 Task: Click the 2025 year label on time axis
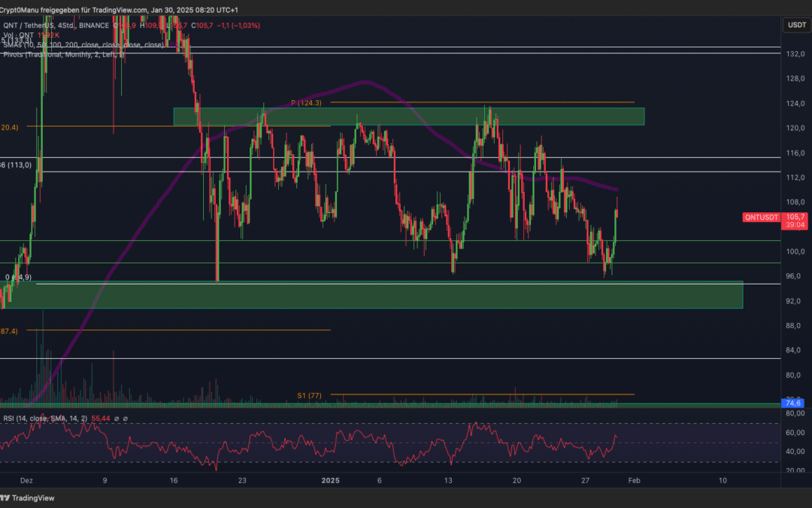click(x=330, y=480)
